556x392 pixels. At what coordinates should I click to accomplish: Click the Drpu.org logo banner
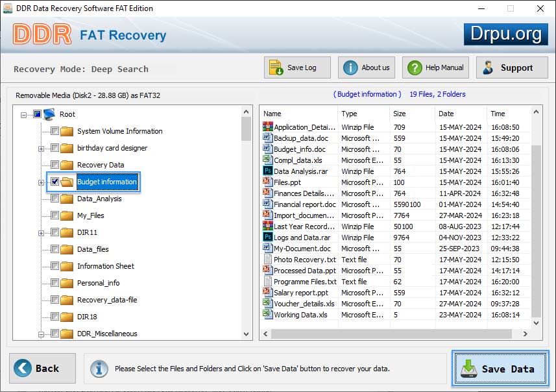[x=506, y=34]
